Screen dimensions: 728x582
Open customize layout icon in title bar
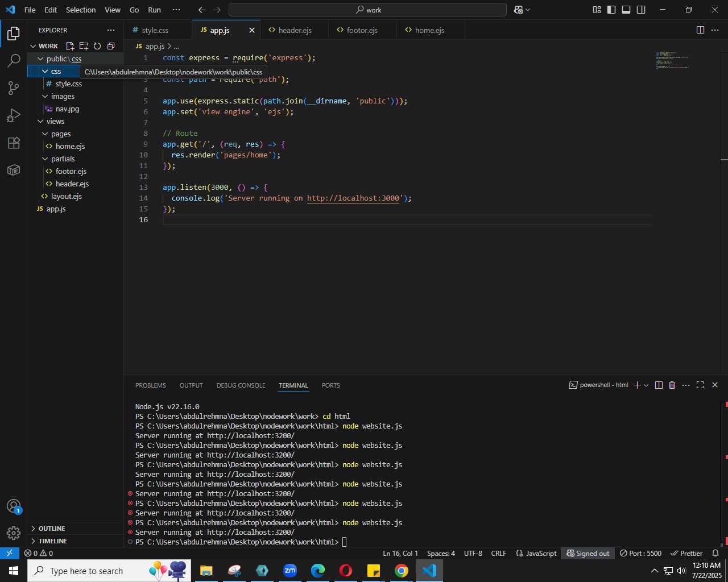[597, 10]
